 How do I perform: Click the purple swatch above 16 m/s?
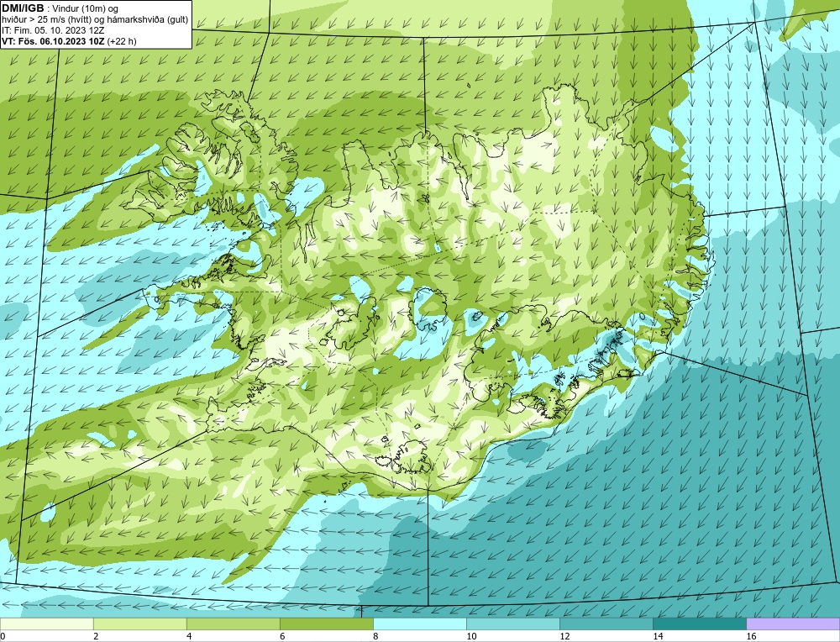tap(793, 624)
